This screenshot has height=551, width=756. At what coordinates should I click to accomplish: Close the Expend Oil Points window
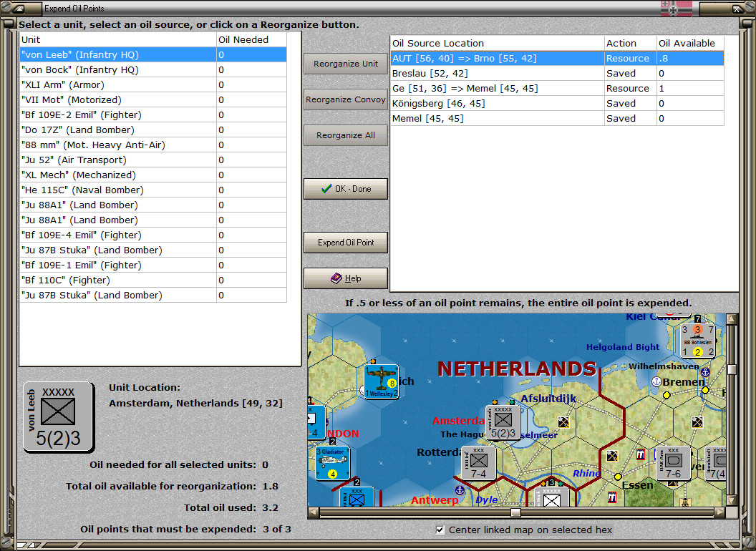738,8
